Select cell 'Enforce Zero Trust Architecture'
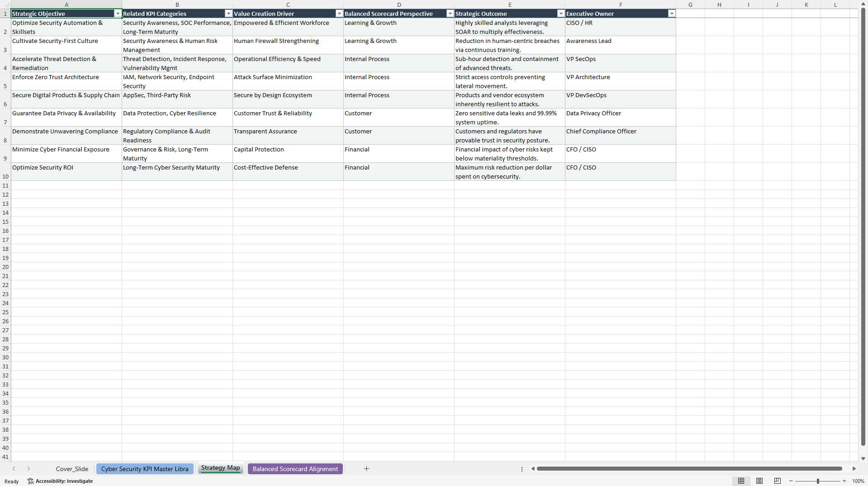The width and height of the screenshot is (868, 486). tap(66, 81)
